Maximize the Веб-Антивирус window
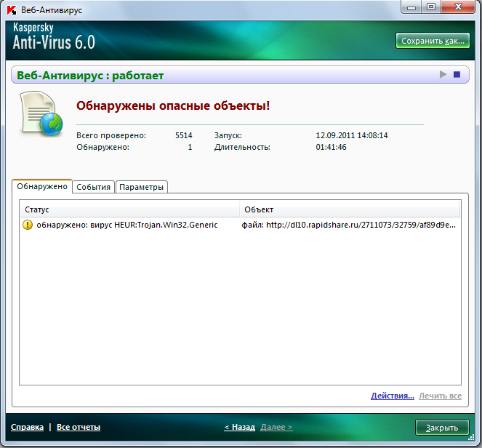 click(x=431, y=7)
